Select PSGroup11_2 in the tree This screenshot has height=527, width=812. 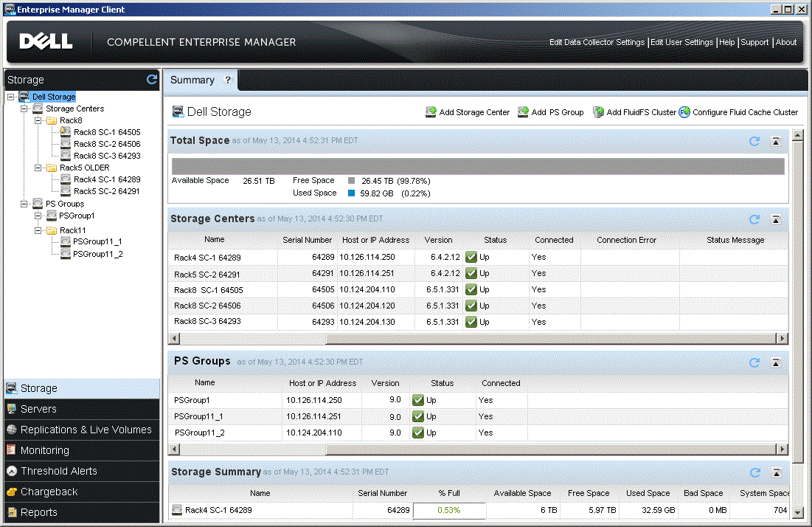98,254
